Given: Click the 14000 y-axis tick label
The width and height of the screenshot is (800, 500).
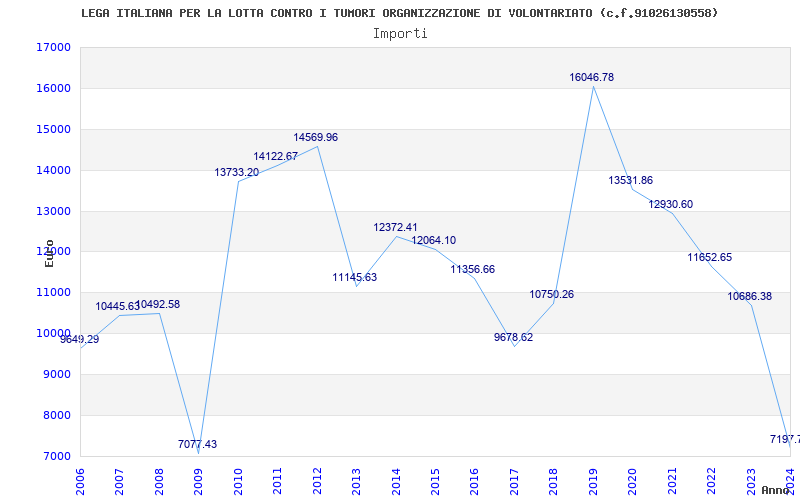Looking at the screenshot, I should tap(53, 170).
